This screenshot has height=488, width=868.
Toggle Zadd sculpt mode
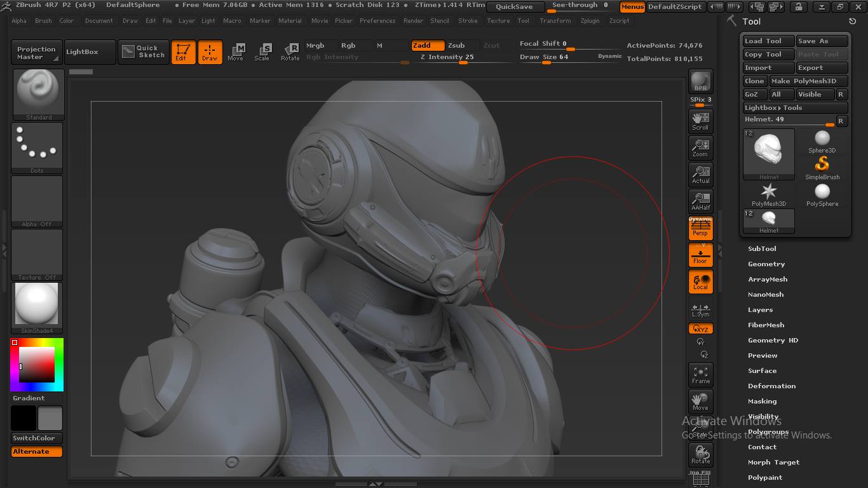click(427, 46)
